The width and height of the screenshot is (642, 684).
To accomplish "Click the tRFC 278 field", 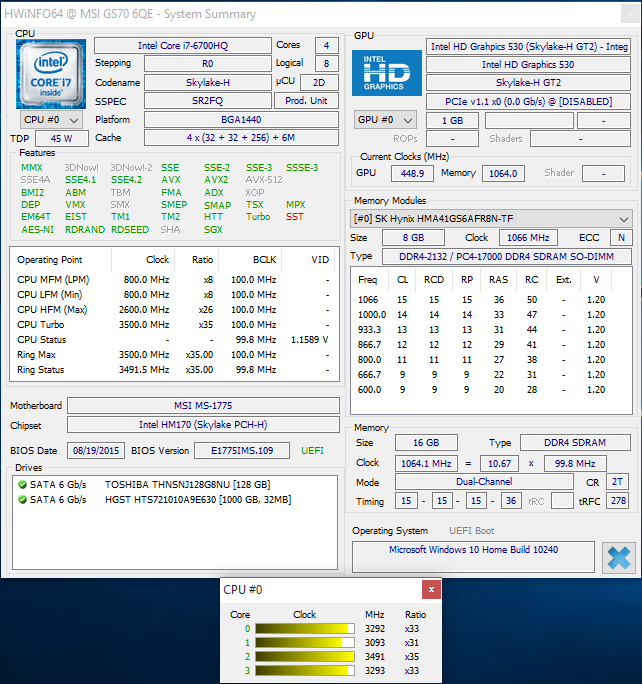I will coord(618,501).
